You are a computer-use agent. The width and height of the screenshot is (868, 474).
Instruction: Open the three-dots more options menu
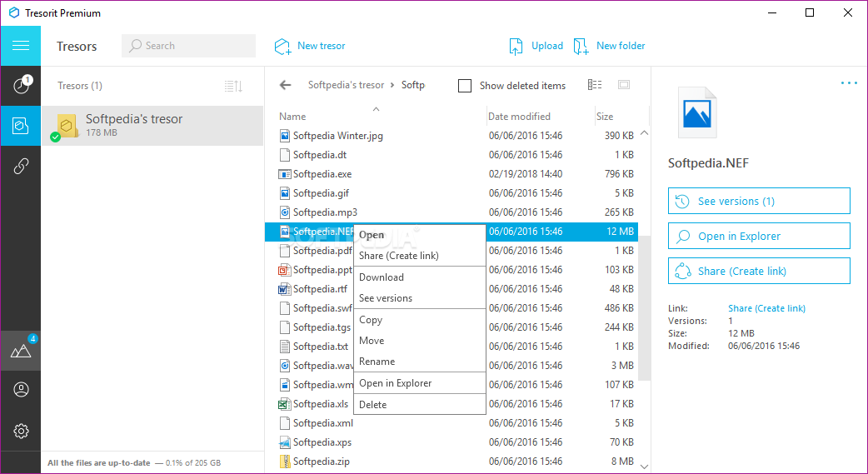tap(849, 83)
